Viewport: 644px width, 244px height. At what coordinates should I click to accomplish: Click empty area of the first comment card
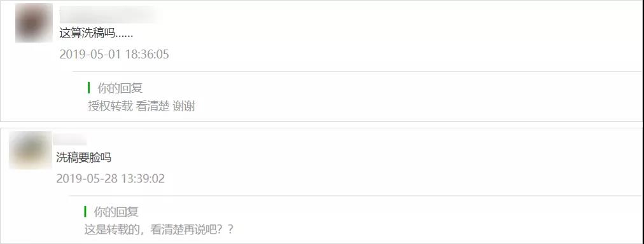coord(410,37)
